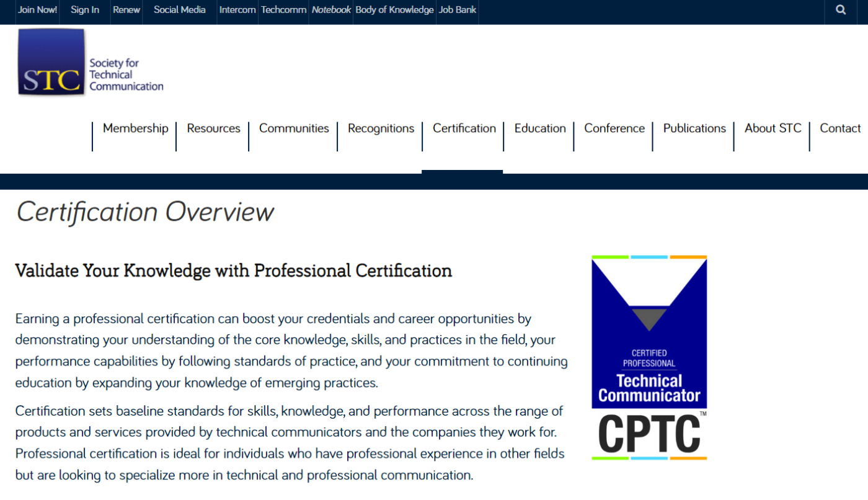Viewport: 868px width, 500px height.
Task: Open the Conference menu
Action: click(x=614, y=128)
